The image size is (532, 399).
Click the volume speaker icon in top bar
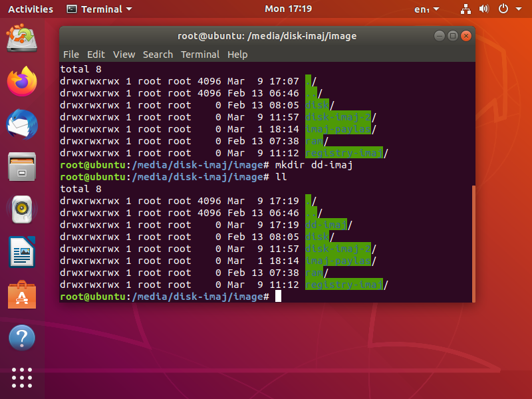484,9
